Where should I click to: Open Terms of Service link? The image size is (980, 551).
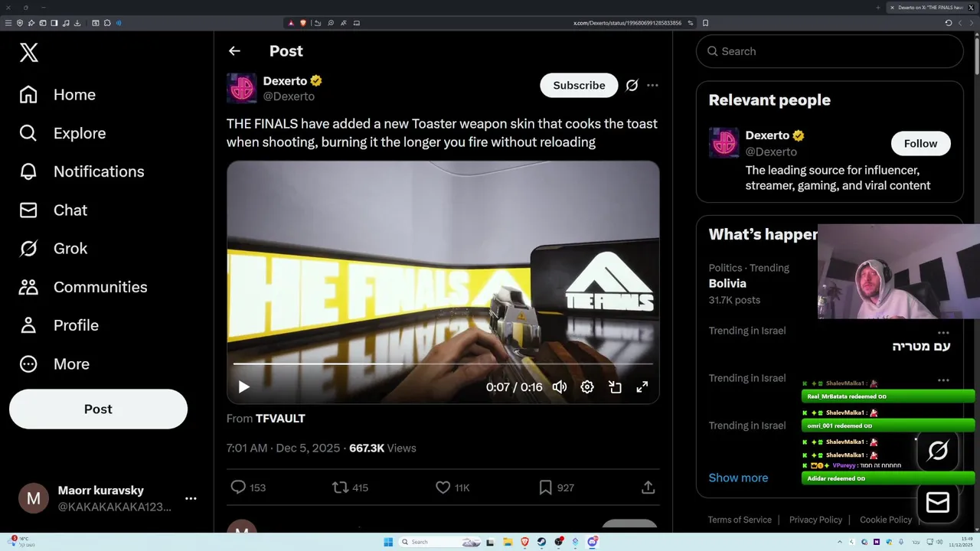point(740,520)
